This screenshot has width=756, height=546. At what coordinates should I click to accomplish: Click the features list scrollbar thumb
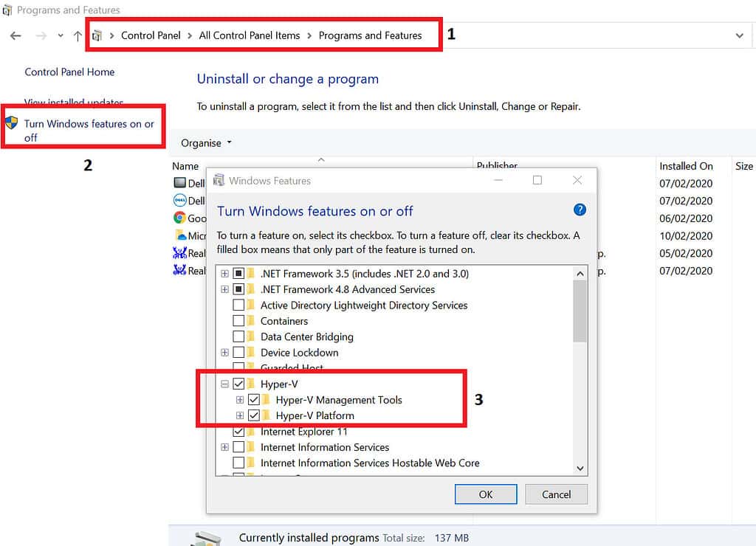(x=580, y=311)
